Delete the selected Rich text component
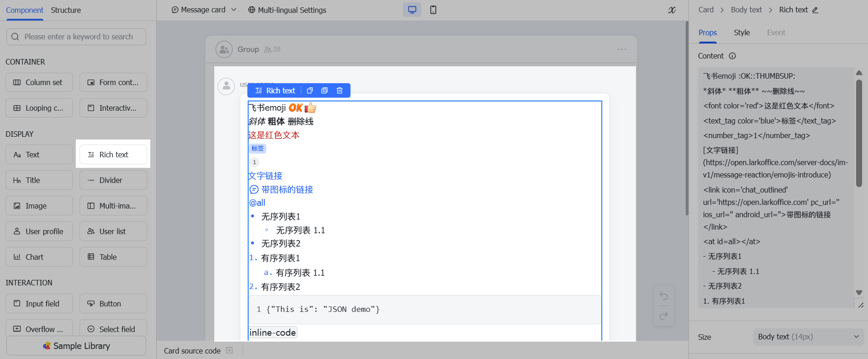Viewport: 868px width, 359px height. pos(339,91)
